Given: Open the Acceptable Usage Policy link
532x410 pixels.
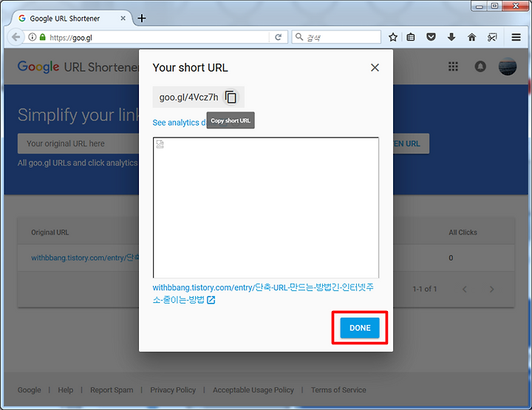Looking at the screenshot, I should (x=253, y=390).
